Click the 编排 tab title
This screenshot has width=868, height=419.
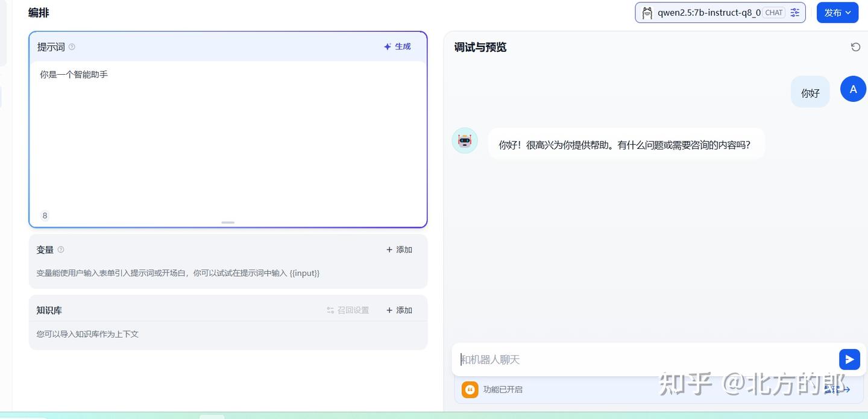38,12
